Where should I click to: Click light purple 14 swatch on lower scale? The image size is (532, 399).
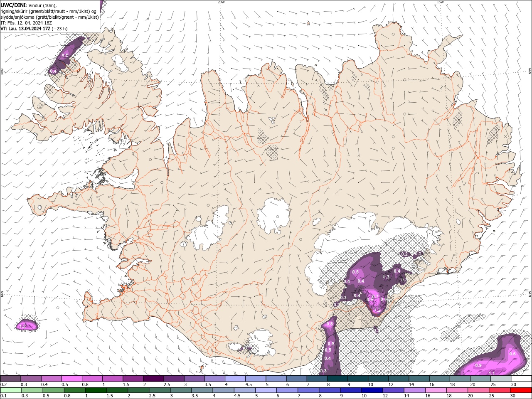click(x=414, y=390)
